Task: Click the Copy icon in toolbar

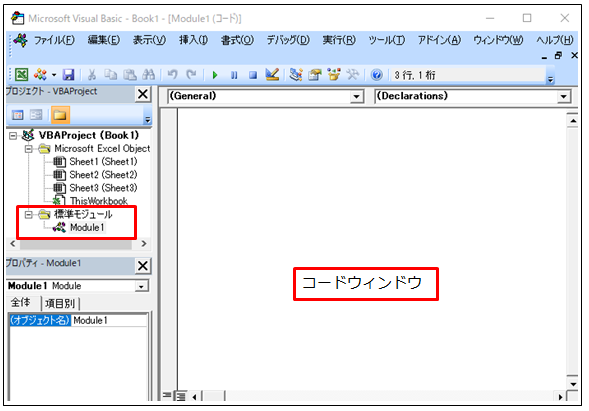Action: pos(110,75)
